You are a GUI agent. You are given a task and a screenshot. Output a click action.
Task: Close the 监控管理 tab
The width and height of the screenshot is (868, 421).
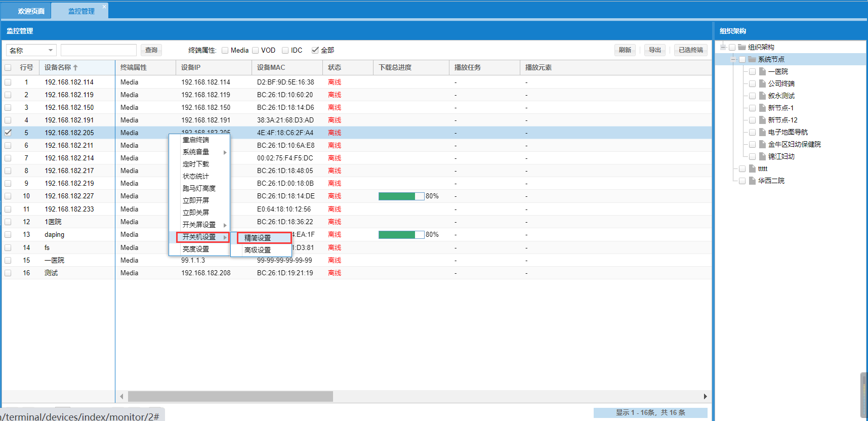[104, 7]
